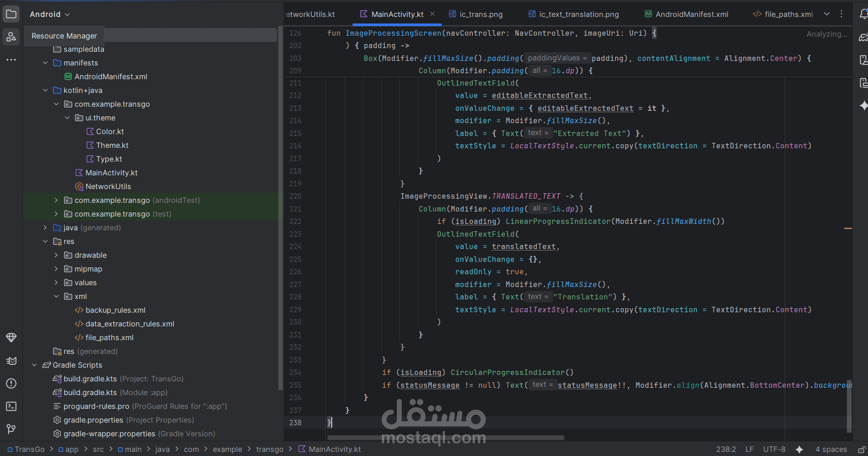The image size is (868, 456).
Task: Launch the Gemini AI assistant
Action: [x=864, y=106]
